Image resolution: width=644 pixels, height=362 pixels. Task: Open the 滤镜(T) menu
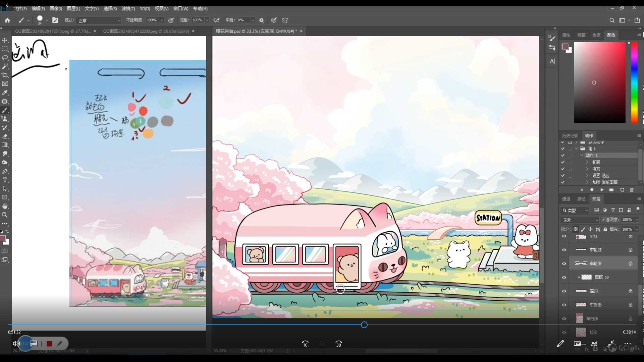coord(128,9)
